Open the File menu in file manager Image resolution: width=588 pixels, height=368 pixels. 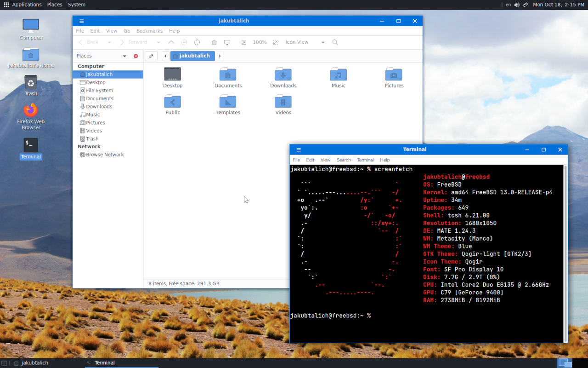coord(80,31)
